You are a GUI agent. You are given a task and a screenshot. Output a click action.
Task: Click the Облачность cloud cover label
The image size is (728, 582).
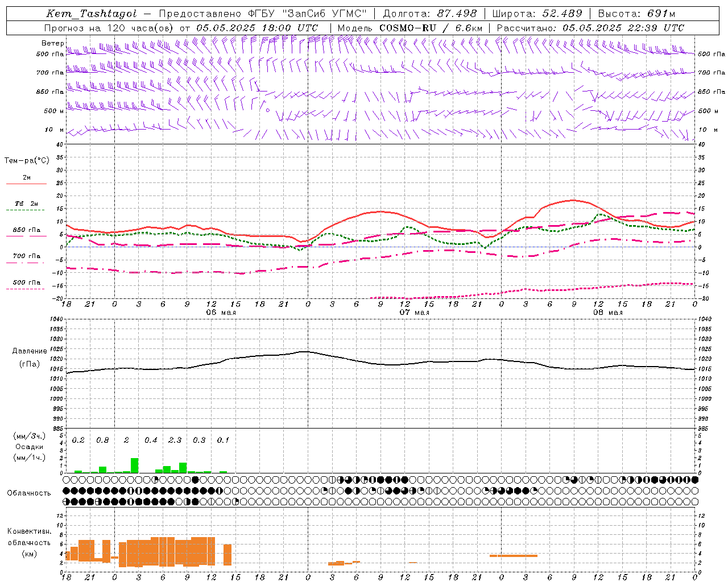pyautogui.click(x=29, y=493)
